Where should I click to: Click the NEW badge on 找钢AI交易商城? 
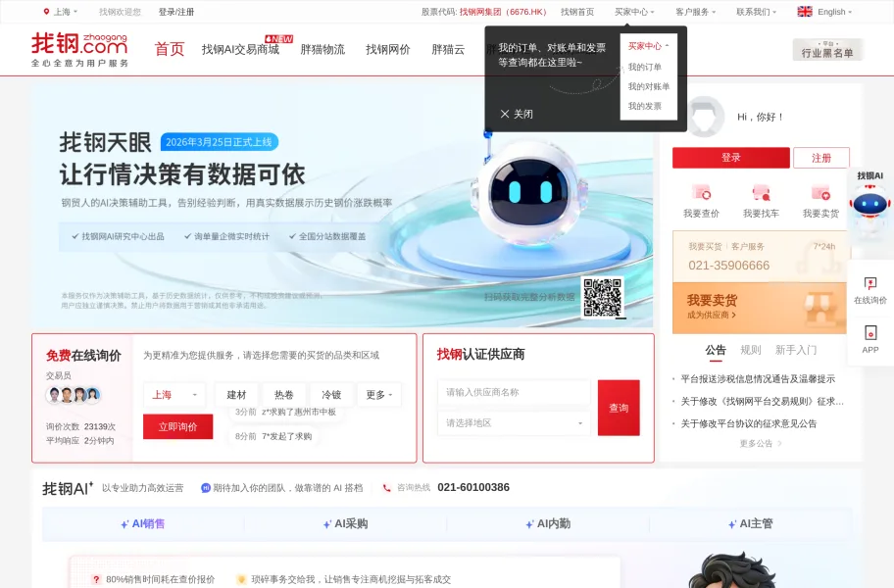point(278,39)
